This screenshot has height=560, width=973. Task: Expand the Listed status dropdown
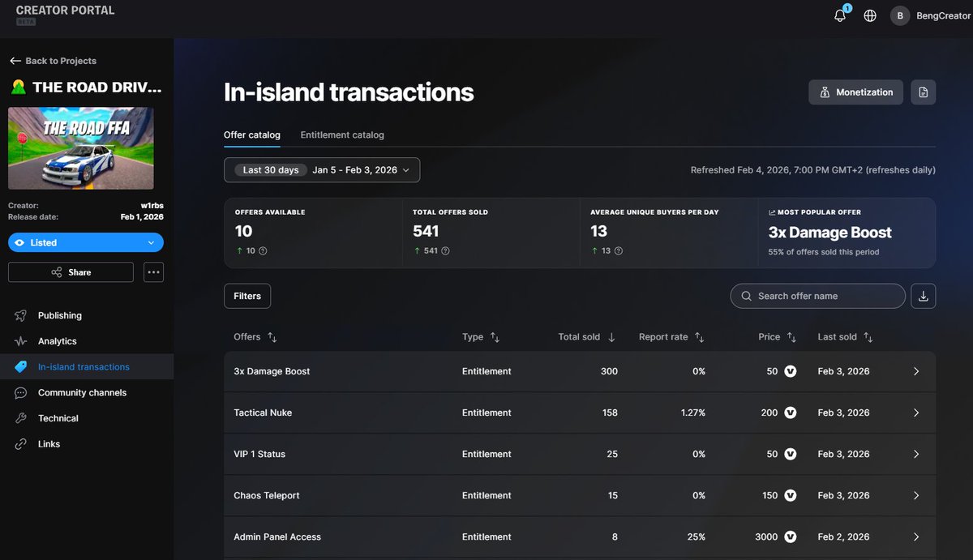pos(86,242)
